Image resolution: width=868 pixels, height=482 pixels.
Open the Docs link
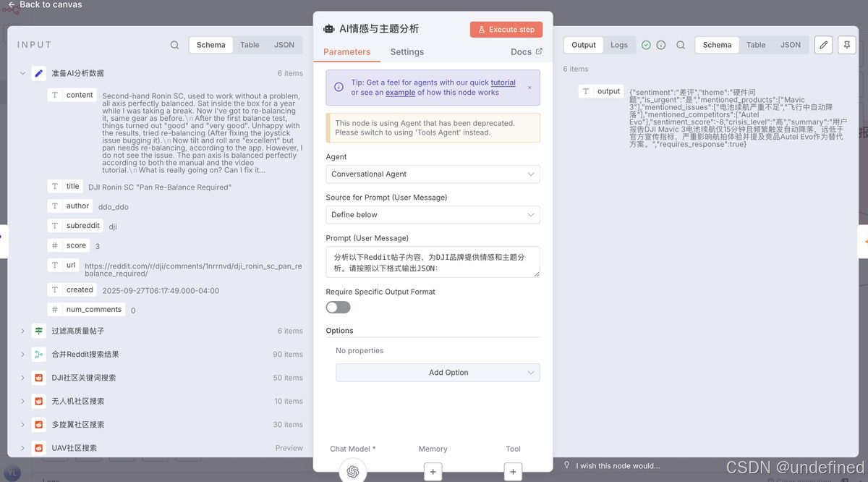(x=525, y=51)
